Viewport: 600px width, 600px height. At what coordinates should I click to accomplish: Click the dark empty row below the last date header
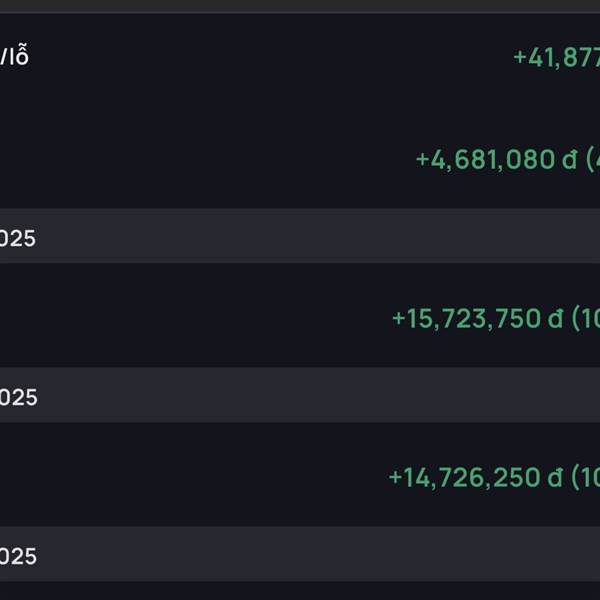coord(300,590)
